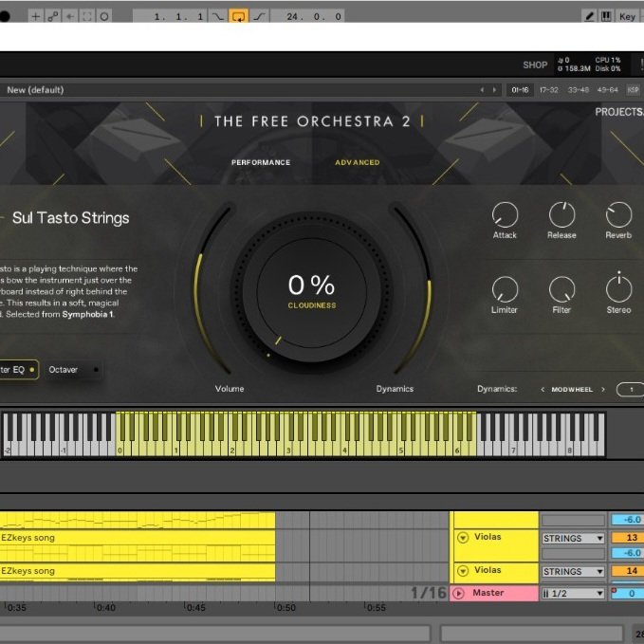The height and width of the screenshot is (644, 644).
Task: Open upper Violas STRINGS routing dropdown
Action: [573, 538]
